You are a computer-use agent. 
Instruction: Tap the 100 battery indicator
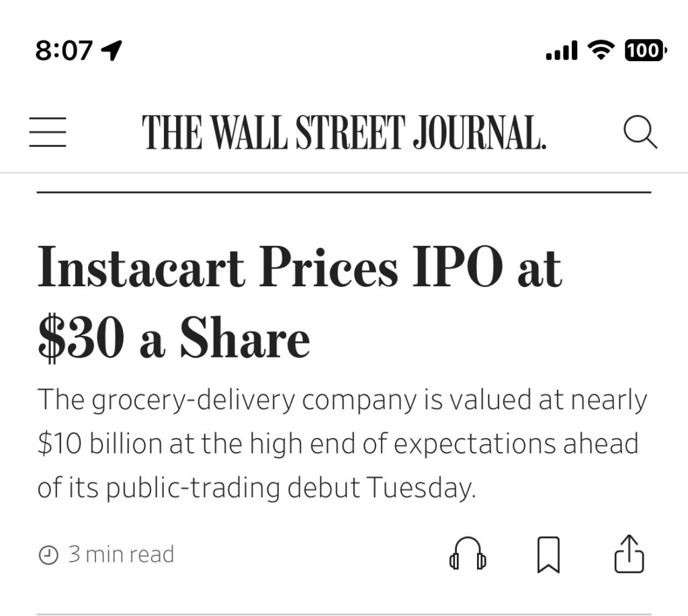coord(646,50)
